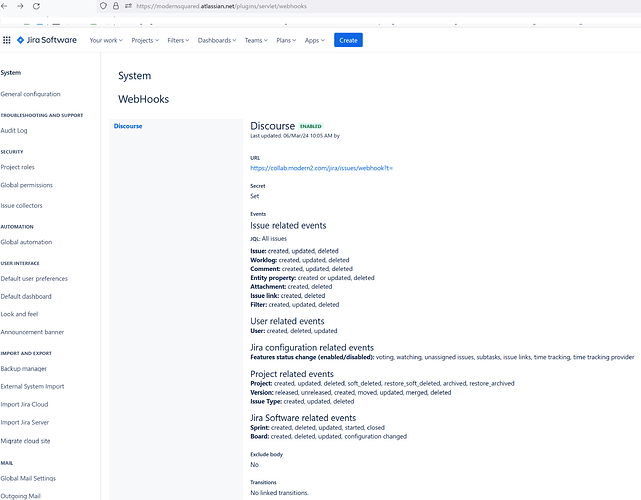Click the browser forward arrow
The width and height of the screenshot is (641, 500).
(20, 6)
